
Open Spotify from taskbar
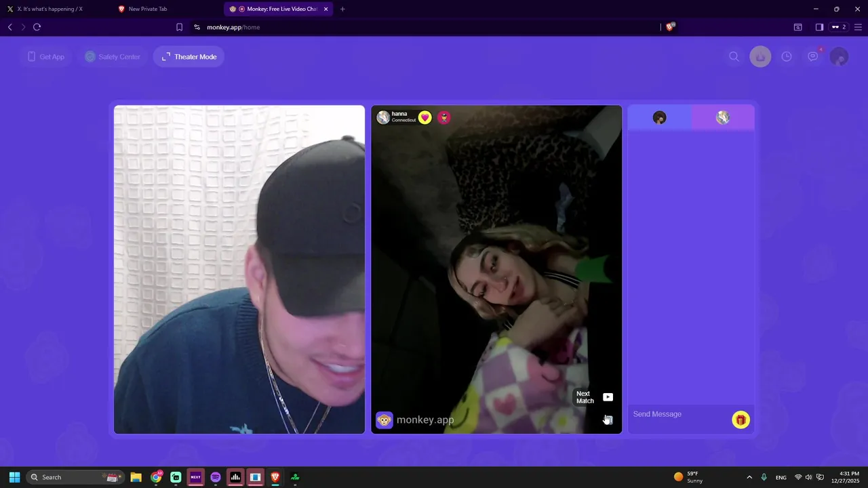tap(216, 477)
